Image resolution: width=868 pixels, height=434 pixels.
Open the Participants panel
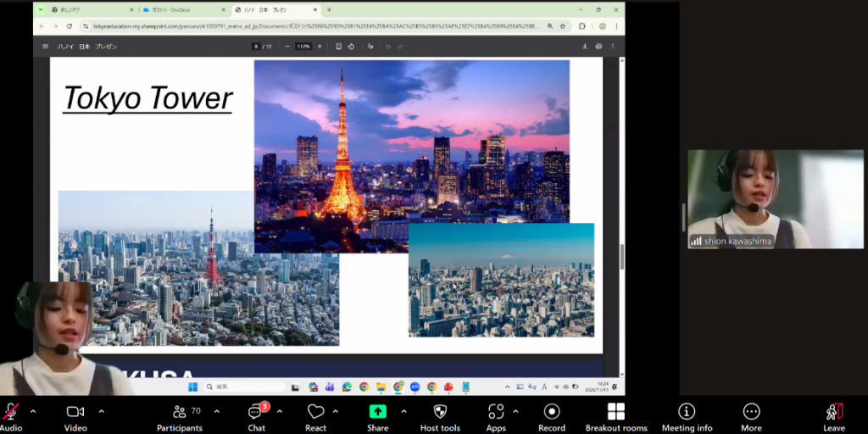[179, 412]
